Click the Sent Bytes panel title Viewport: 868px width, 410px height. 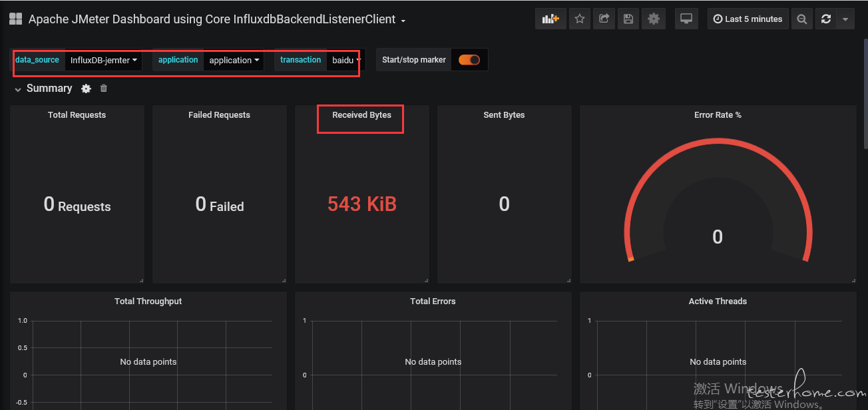tap(504, 115)
